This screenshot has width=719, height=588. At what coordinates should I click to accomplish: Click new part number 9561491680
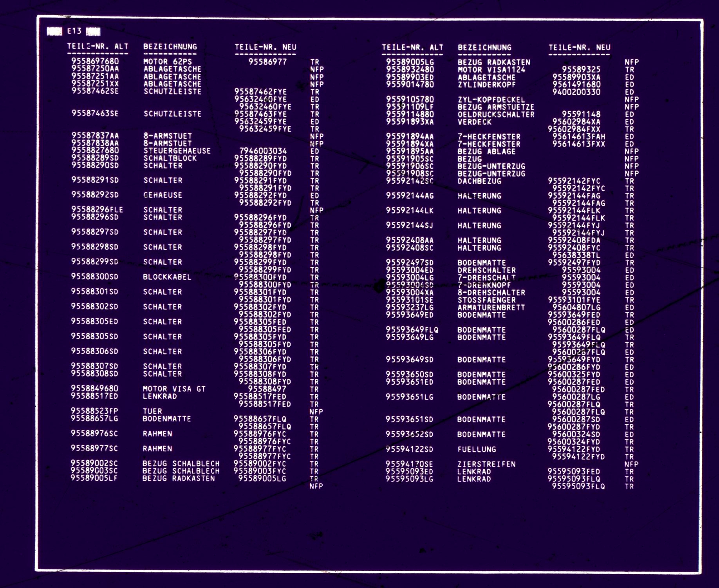click(x=576, y=85)
